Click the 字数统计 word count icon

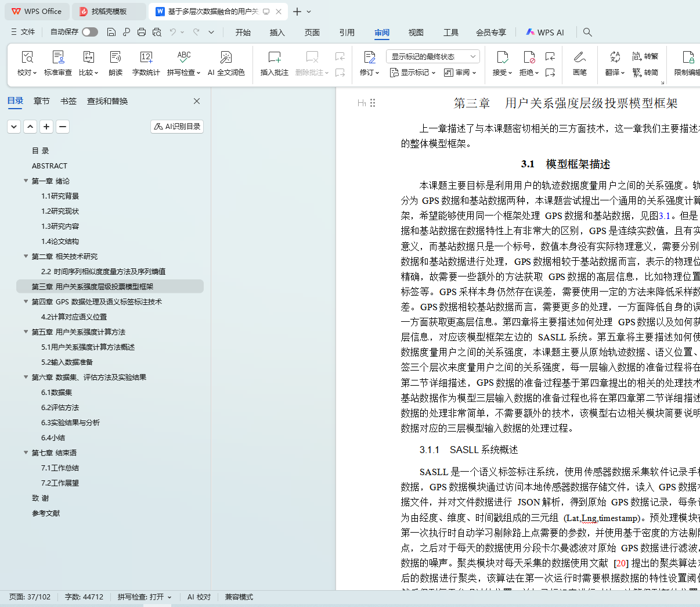pos(146,58)
